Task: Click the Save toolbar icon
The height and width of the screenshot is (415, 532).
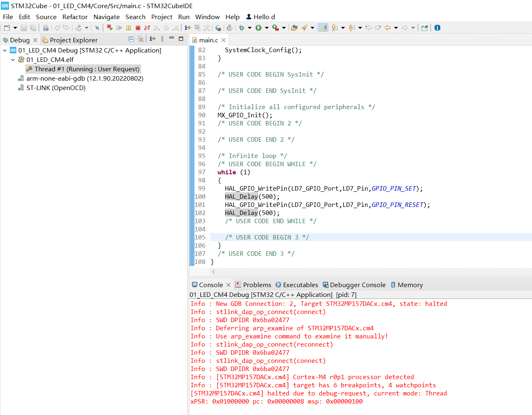Action: pyautogui.click(x=24, y=28)
